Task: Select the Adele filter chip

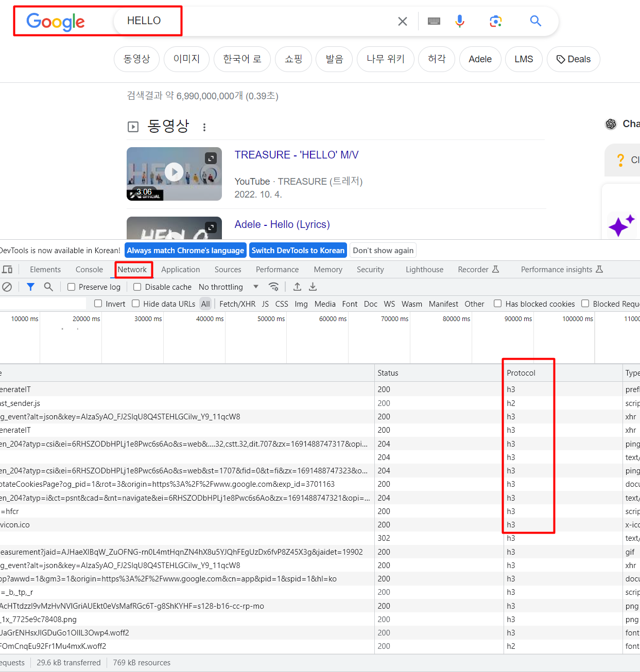Action: click(480, 59)
